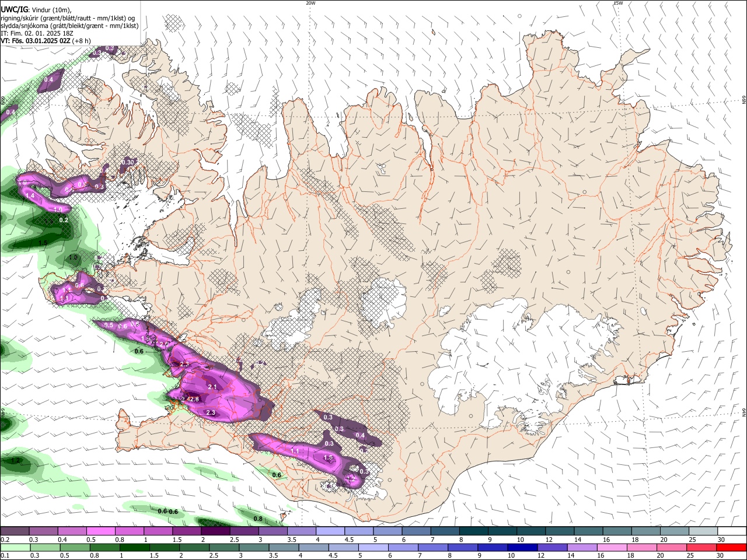Click the darkest purple snow swatch between 2 and 2.5

click(215, 531)
